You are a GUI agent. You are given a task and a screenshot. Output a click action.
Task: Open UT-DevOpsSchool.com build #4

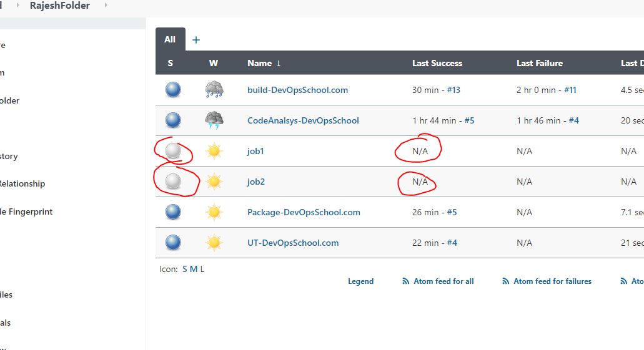[x=452, y=243]
